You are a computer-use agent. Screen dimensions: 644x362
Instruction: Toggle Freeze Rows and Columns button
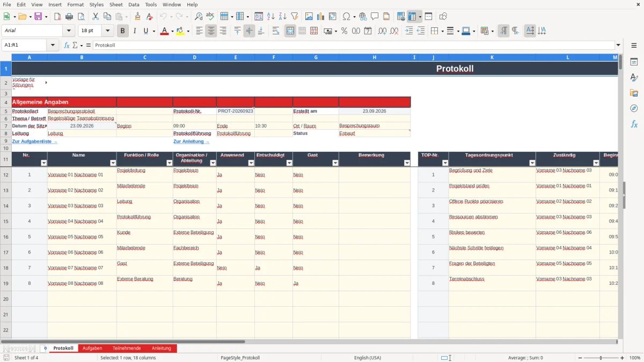coord(412,17)
